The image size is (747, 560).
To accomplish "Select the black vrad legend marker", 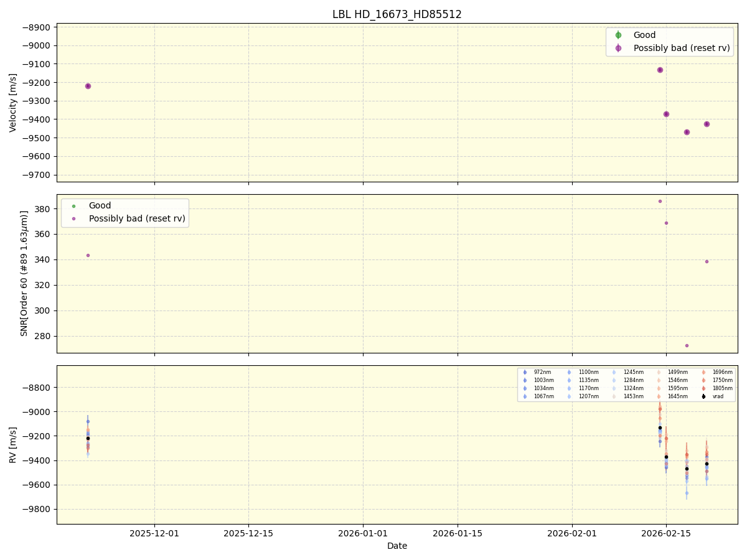I will pyautogui.click(x=703, y=396).
